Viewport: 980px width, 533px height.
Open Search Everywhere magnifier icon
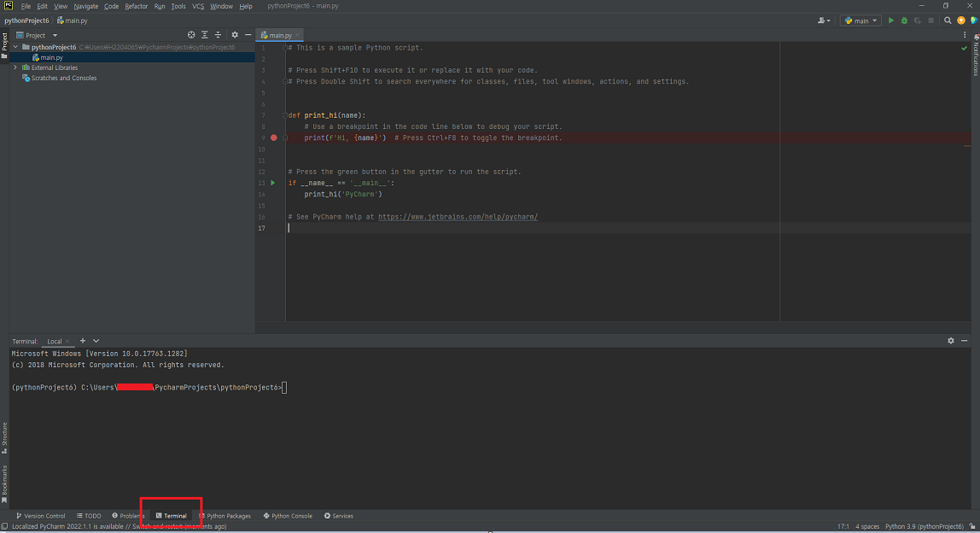pyautogui.click(x=948, y=20)
